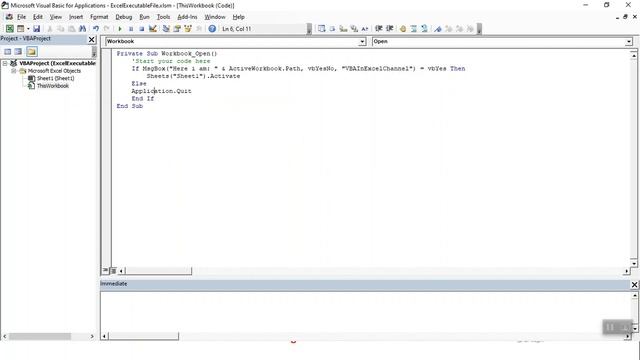Click the Comment Block icon
Image resolution: width=640 pixels, height=360 pixels.
click(413, 29)
